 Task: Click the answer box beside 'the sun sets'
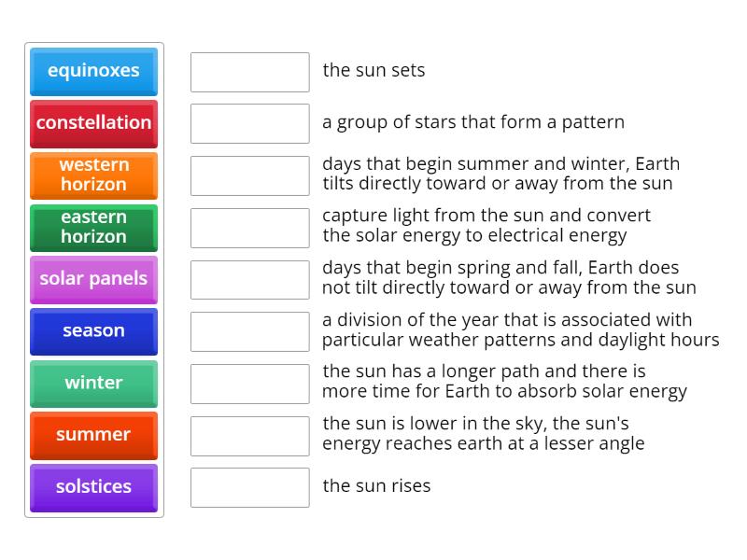coord(248,71)
